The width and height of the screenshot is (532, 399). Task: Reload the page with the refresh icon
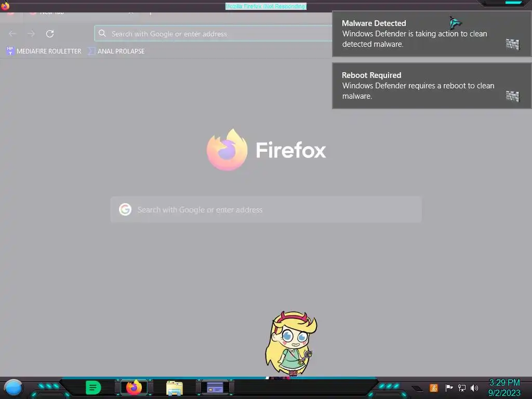pos(50,34)
